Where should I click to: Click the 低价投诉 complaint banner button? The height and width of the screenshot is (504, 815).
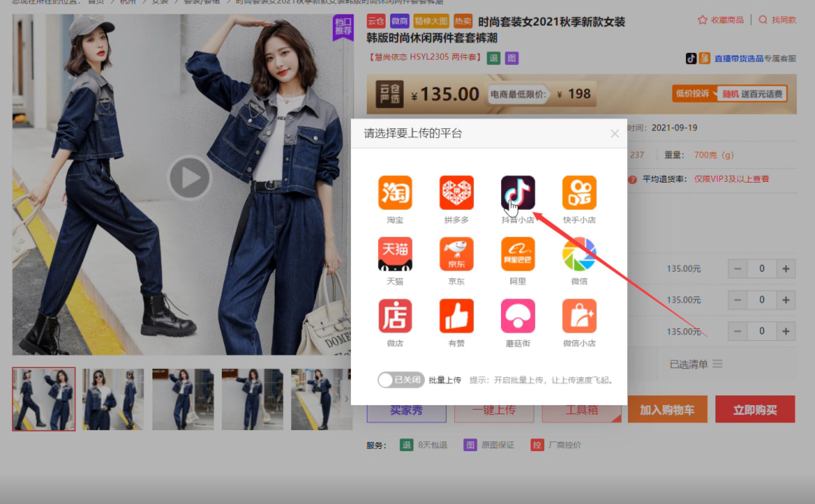[730, 94]
